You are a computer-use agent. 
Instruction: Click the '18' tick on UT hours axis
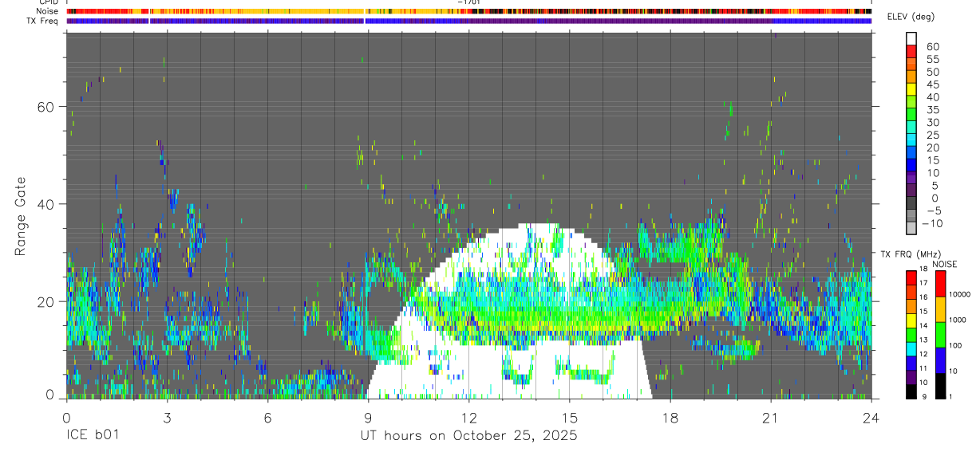[x=670, y=417]
